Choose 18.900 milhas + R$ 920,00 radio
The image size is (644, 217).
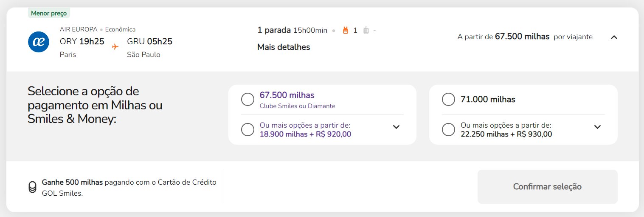coord(248,130)
